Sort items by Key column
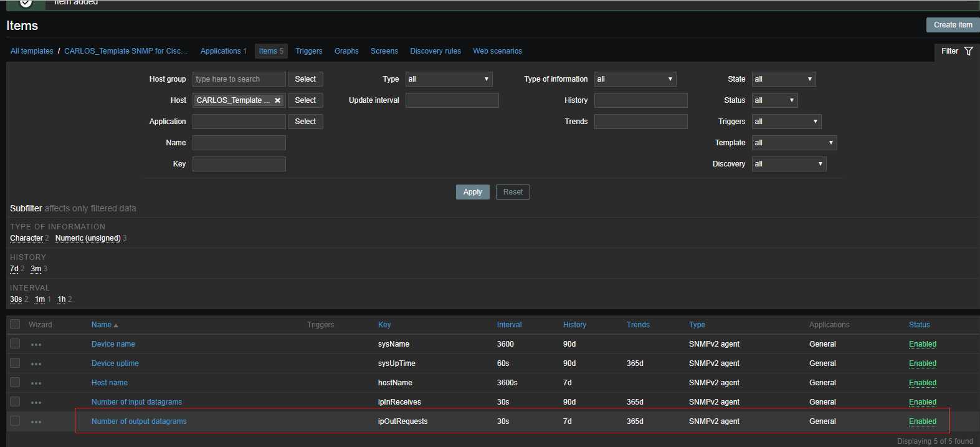The image size is (980, 447). pos(384,325)
